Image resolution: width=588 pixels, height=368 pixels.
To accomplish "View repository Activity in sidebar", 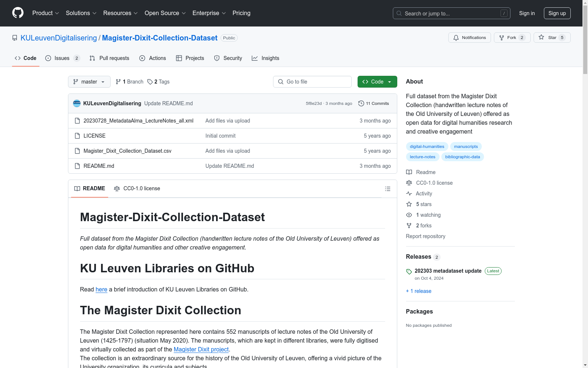I will 419,194.
